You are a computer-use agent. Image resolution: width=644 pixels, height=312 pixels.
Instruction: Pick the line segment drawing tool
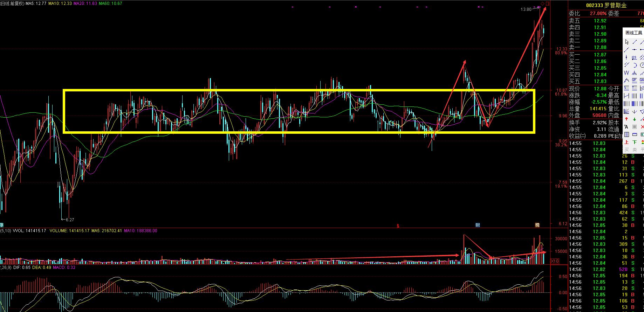(x=635, y=42)
